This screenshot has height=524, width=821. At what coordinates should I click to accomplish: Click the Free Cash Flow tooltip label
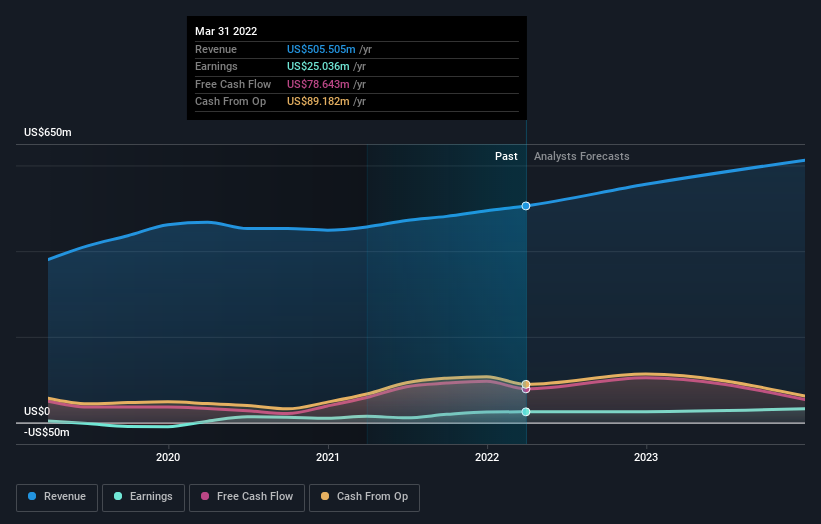pyautogui.click(x=233, y=84)
